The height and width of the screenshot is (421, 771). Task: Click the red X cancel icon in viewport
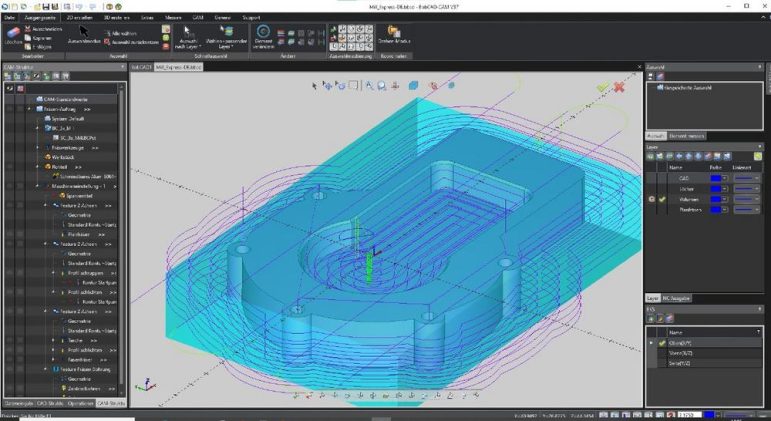click(x=619, y=88)
